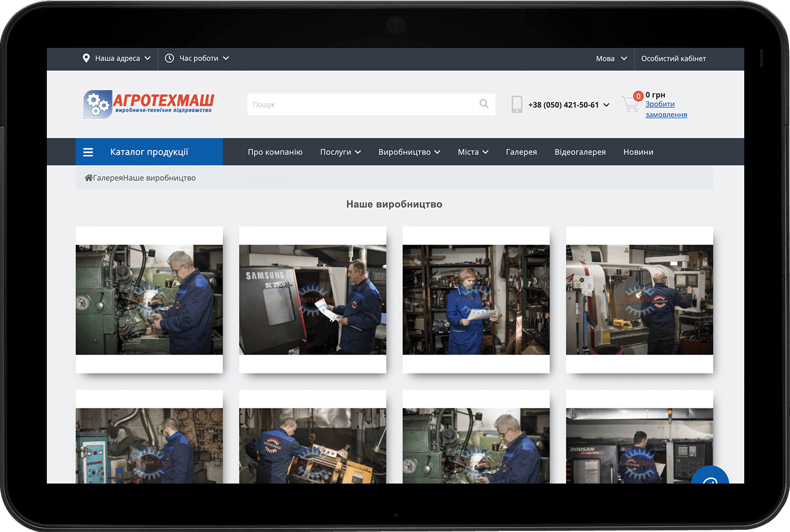This screenshot has width=790, height=532.
Task: Go to the Відеогалерея menu item
Action: coord(580,152)
